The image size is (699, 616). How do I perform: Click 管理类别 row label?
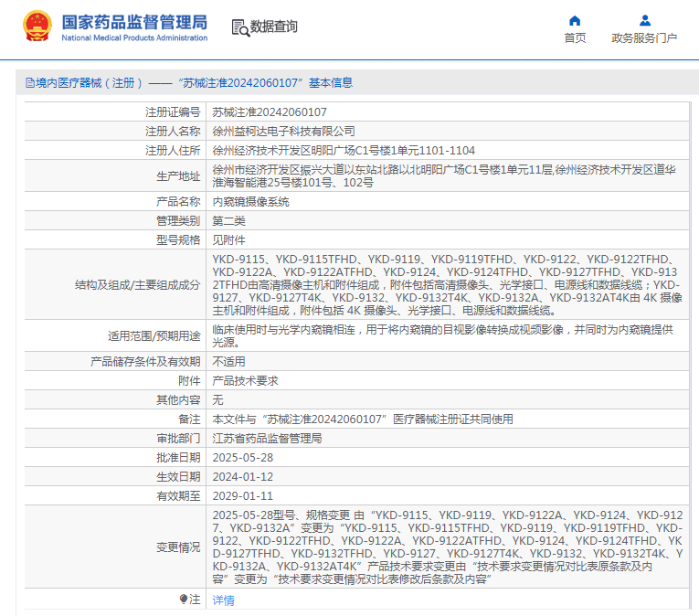[x=178, y=221]
